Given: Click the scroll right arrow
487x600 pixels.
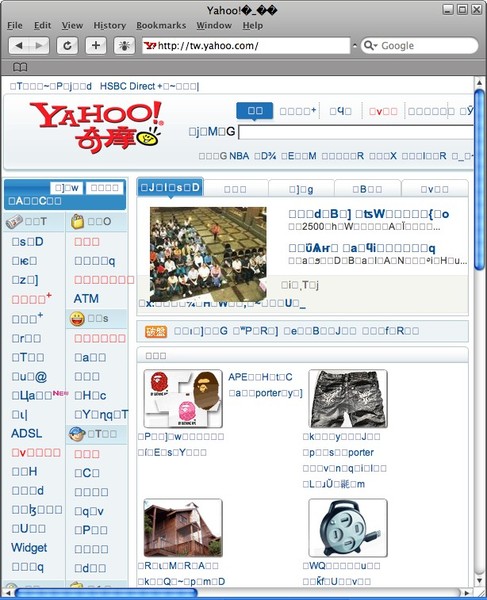Looking at the screenshot, I should (x=466, y=593).
